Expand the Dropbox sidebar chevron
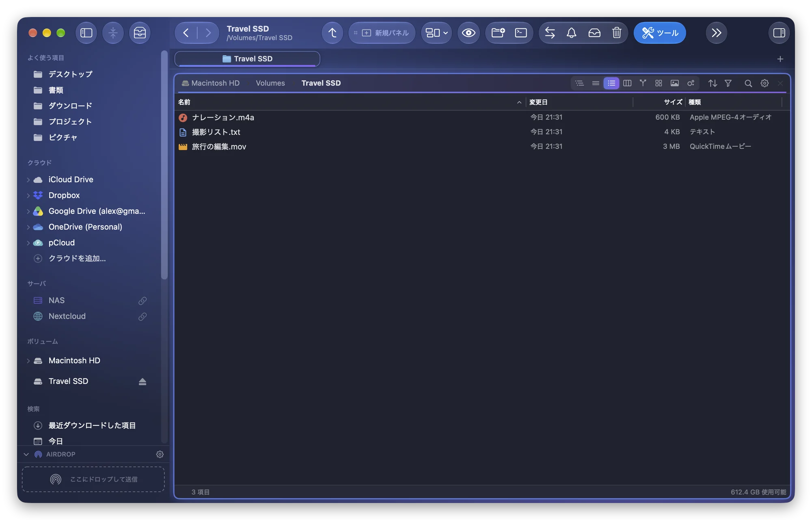The image size is (812, 520). click(x=28, y=196)
